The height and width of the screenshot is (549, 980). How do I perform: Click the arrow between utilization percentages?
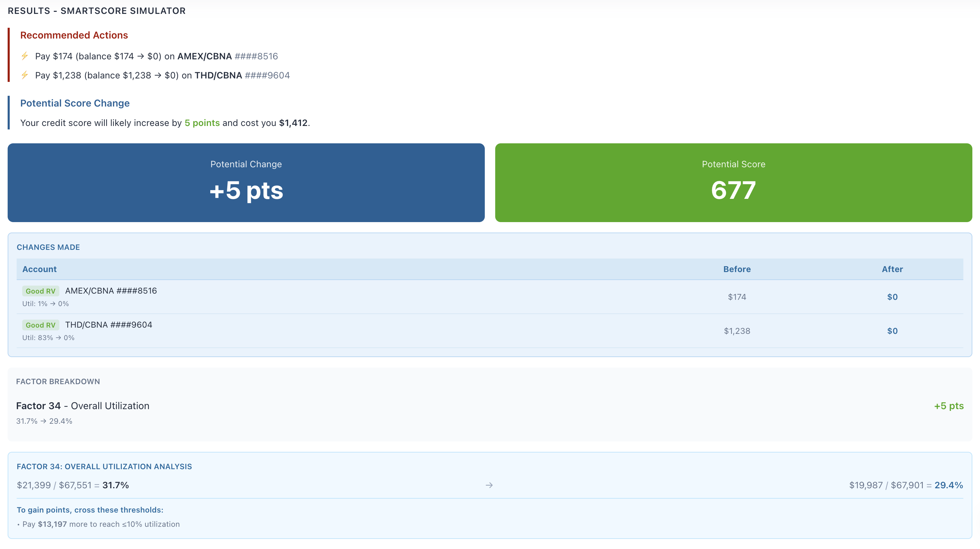(490, 485)
